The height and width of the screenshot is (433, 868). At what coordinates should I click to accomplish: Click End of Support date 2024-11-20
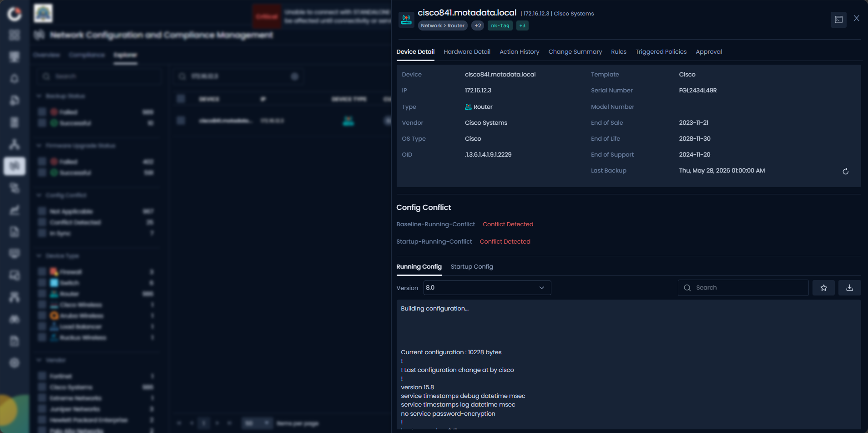click(x=695, y=155)
